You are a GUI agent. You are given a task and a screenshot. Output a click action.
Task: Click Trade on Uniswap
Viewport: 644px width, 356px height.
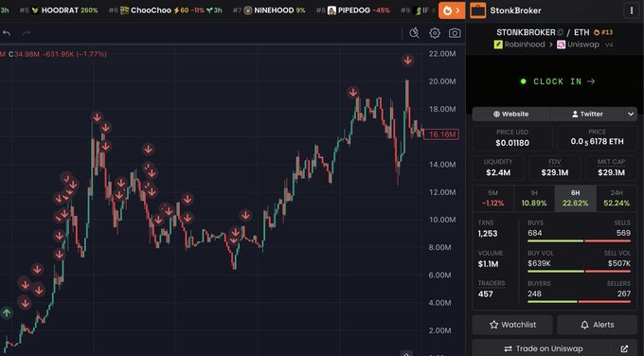[x=544, y=348]
